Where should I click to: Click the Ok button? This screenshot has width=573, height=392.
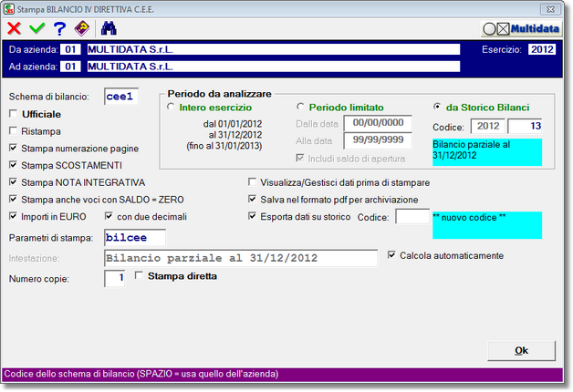(522, 351)
